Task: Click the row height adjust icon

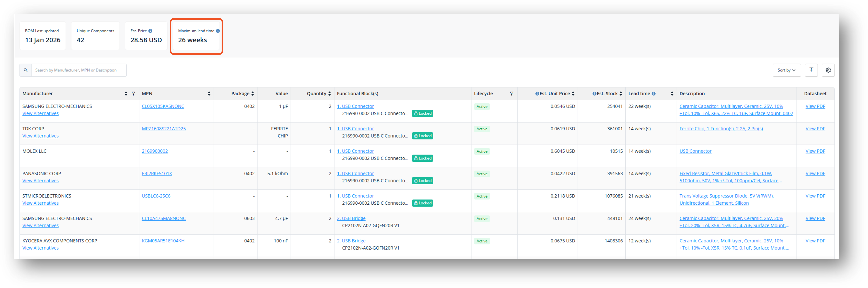Action: click(811, 70)
